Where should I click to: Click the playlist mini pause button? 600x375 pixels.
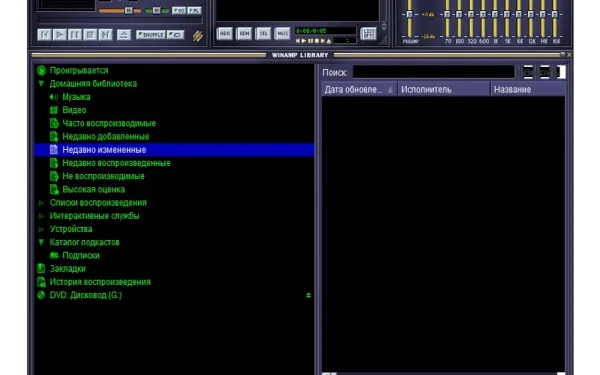click(x=310, y=41)
